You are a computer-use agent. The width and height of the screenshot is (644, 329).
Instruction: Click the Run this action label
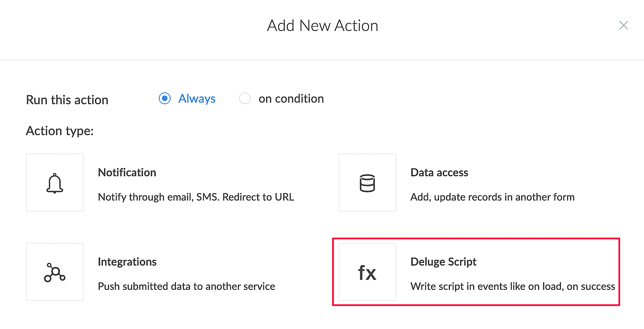[x=67, y=100]
